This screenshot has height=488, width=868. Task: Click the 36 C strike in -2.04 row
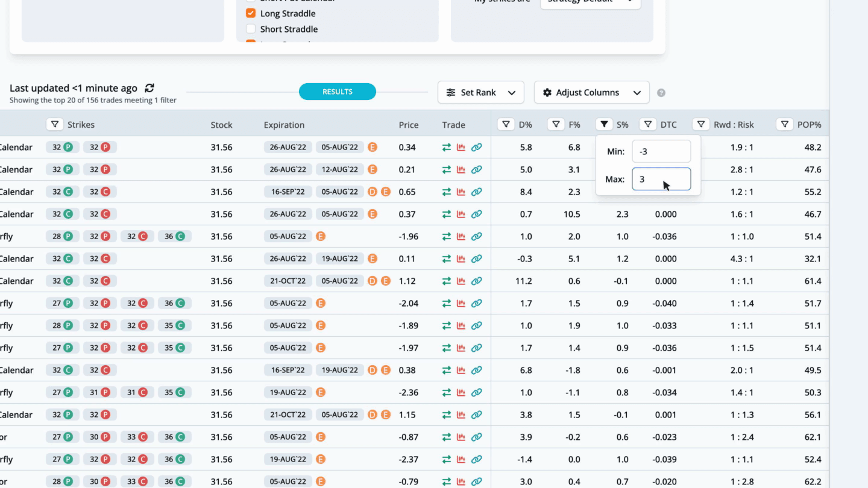click(175, 303)
